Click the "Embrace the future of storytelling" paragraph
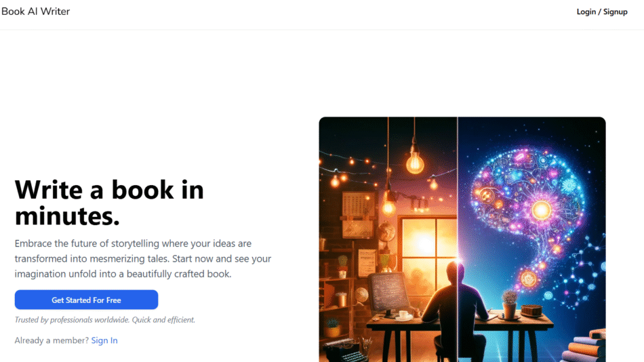644x362 pixels. (143, 258)
